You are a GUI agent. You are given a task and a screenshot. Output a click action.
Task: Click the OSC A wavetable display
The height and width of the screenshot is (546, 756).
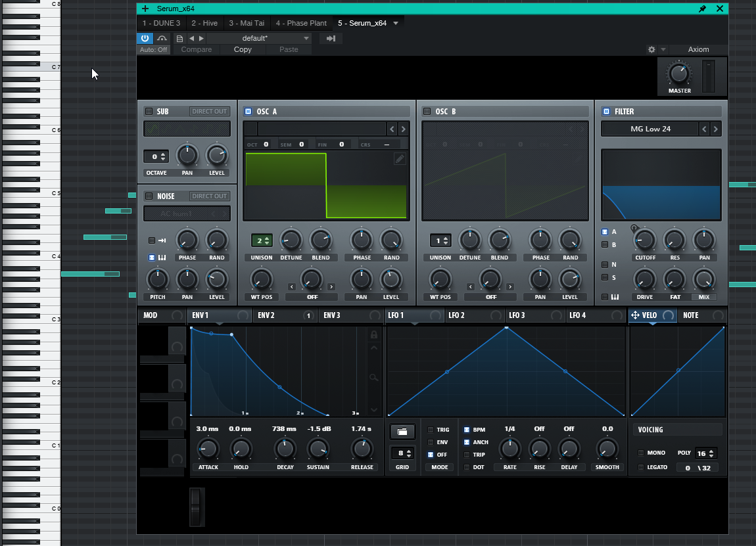[x=327, y=185]
